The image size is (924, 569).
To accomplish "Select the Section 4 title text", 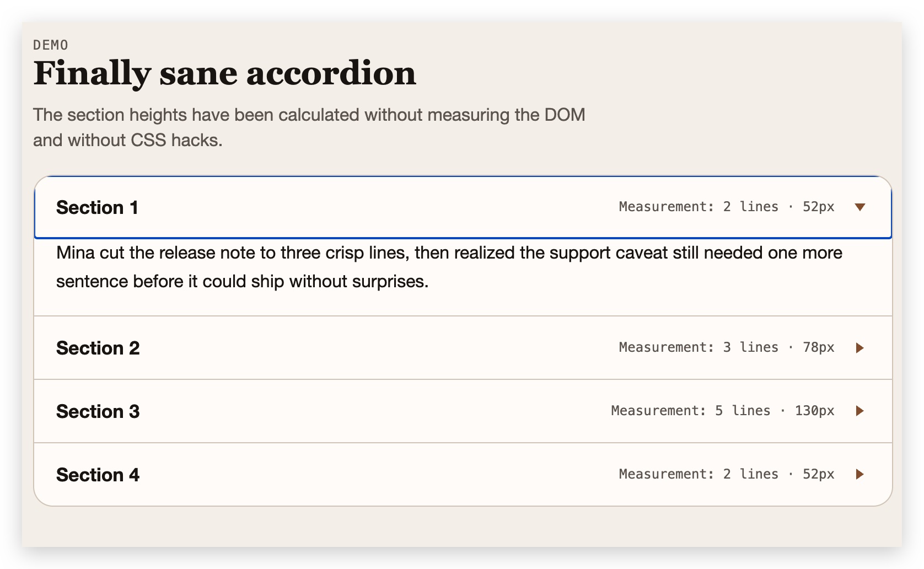I will [x=98, y=475].
